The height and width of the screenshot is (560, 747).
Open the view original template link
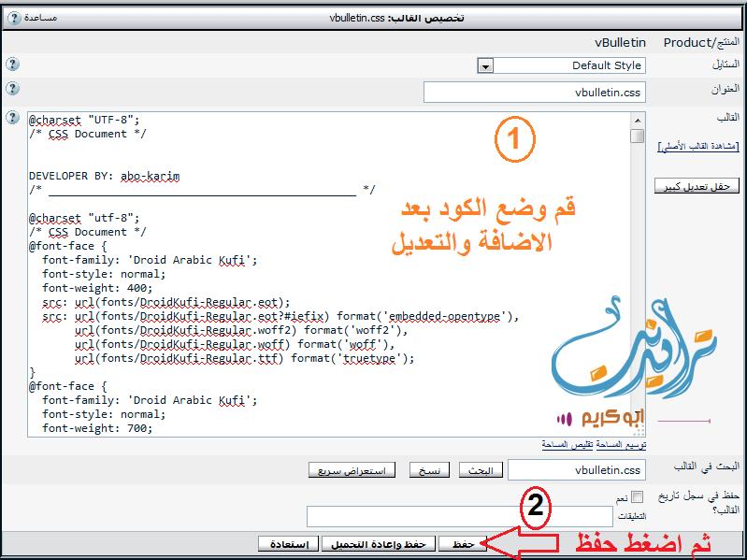pos(698,146)
